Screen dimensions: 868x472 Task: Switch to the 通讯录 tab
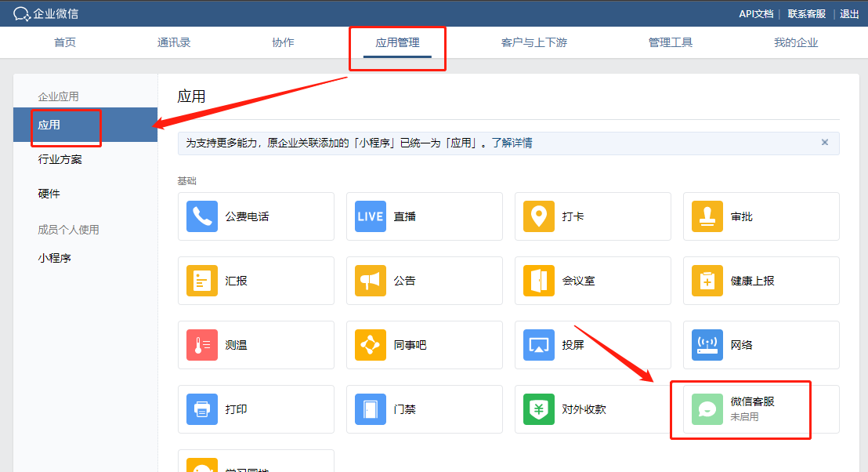point(174,42)
